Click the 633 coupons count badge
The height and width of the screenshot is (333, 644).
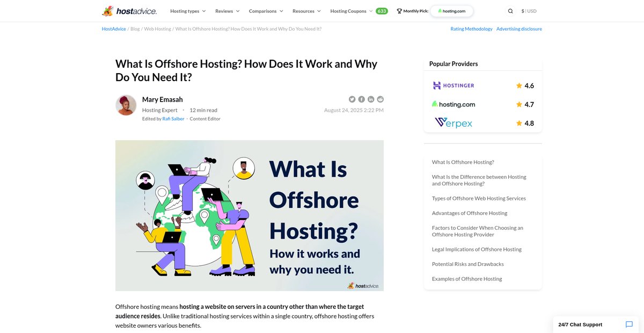(x=382, y=11)
